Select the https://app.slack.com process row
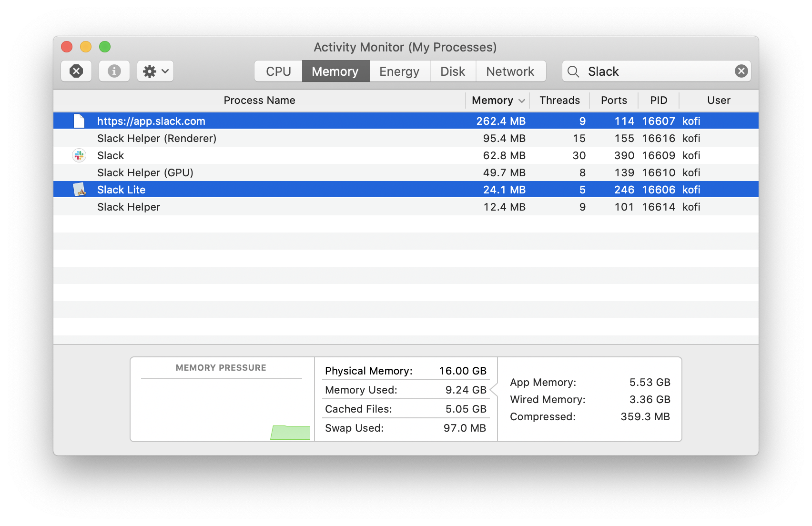This screenshot has height=526, width=812. coord(406,121)
